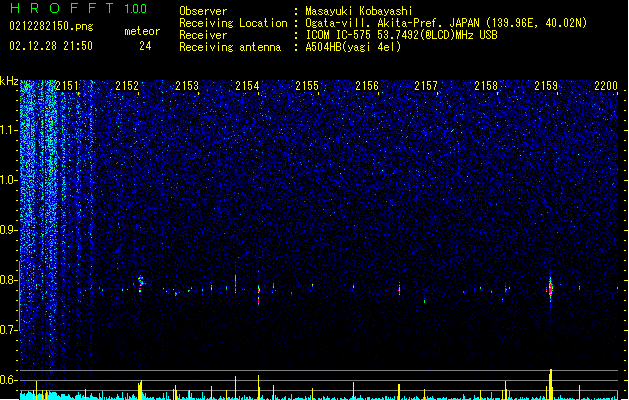
Task: Click the 2151 time marker
Action: point(67,86)
